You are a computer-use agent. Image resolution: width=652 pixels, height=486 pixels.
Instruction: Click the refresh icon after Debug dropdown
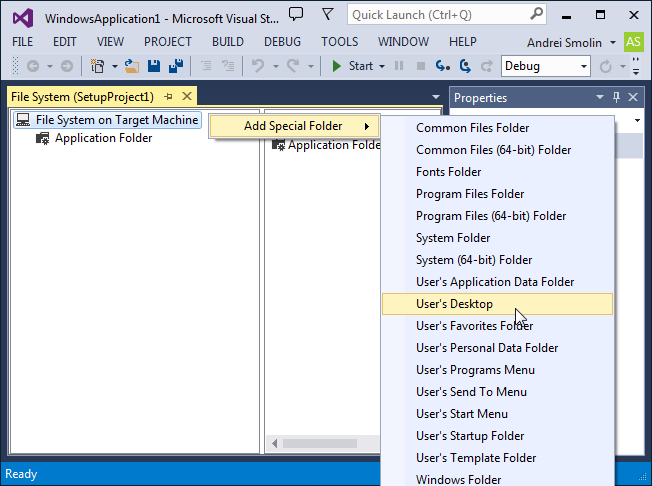click(x=606, y=66)
